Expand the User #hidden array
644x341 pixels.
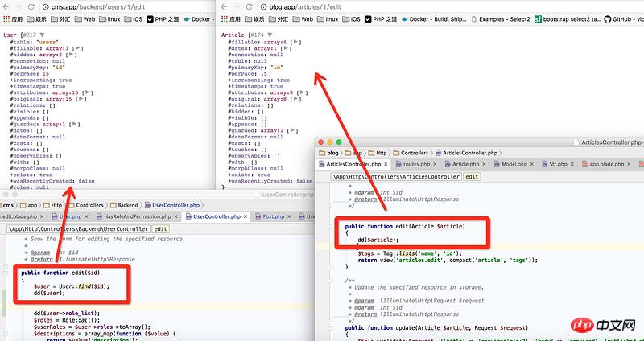point(70,55)
